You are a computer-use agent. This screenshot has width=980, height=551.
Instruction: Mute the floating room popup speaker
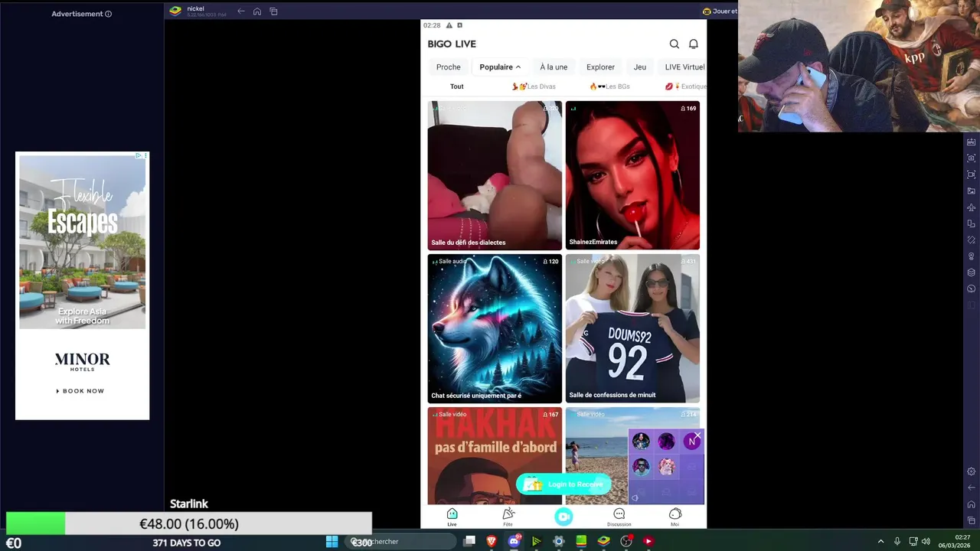[635, 498]
